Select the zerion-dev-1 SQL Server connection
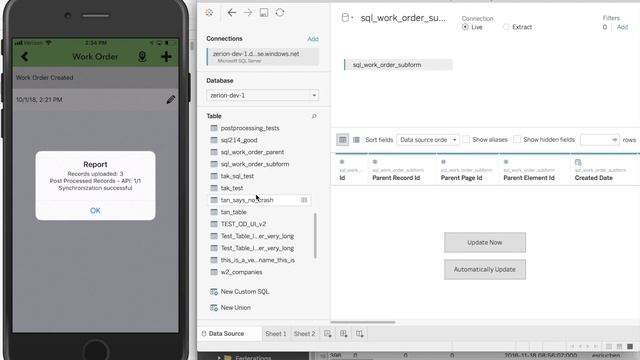640x360 pixels. pos(262,57)
